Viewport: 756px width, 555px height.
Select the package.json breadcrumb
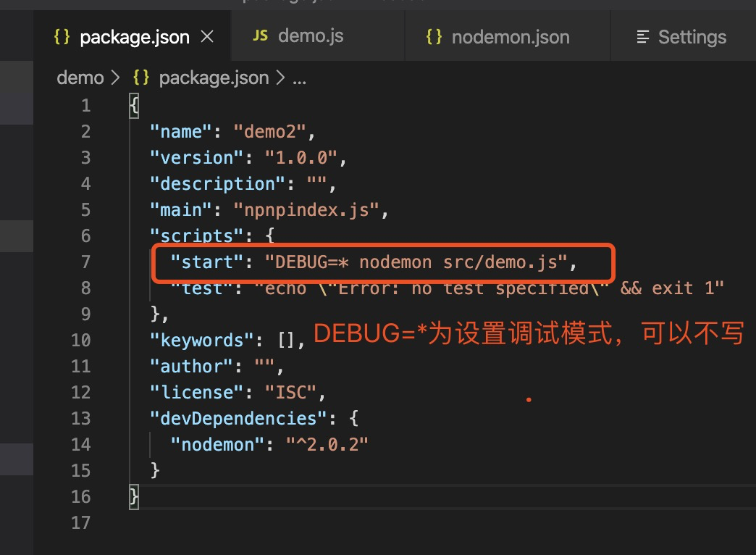[214, 78]
